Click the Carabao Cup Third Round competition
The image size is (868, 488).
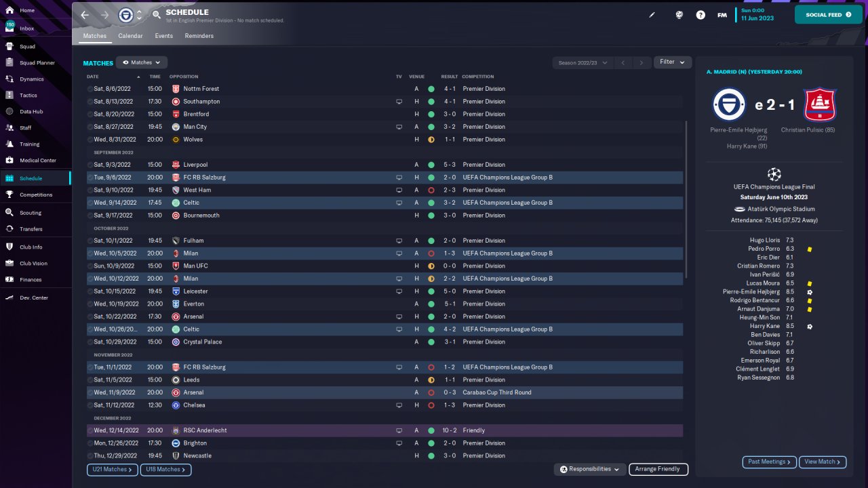[497, 392]
